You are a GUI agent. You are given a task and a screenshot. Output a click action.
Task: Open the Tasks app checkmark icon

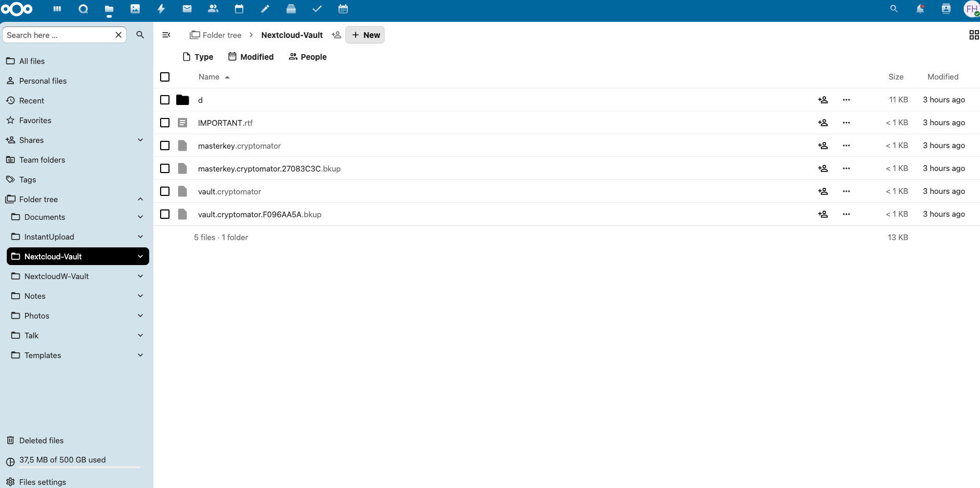pos(317,9)
